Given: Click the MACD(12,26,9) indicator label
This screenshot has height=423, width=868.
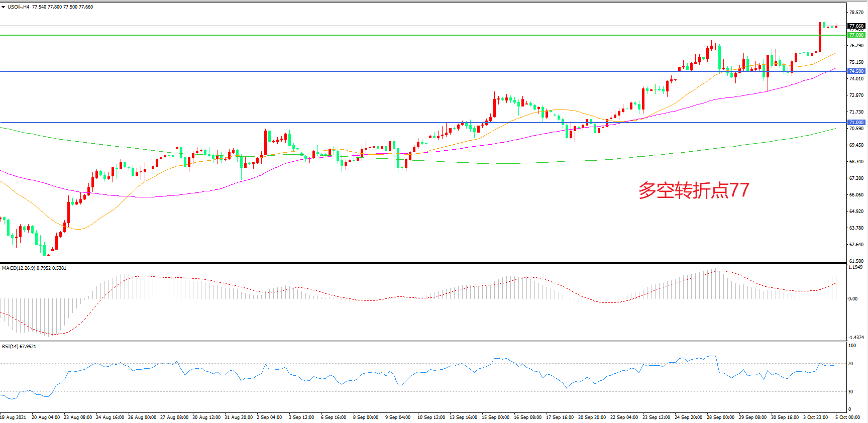Looking at the screenshot, I should pos(34,268).
